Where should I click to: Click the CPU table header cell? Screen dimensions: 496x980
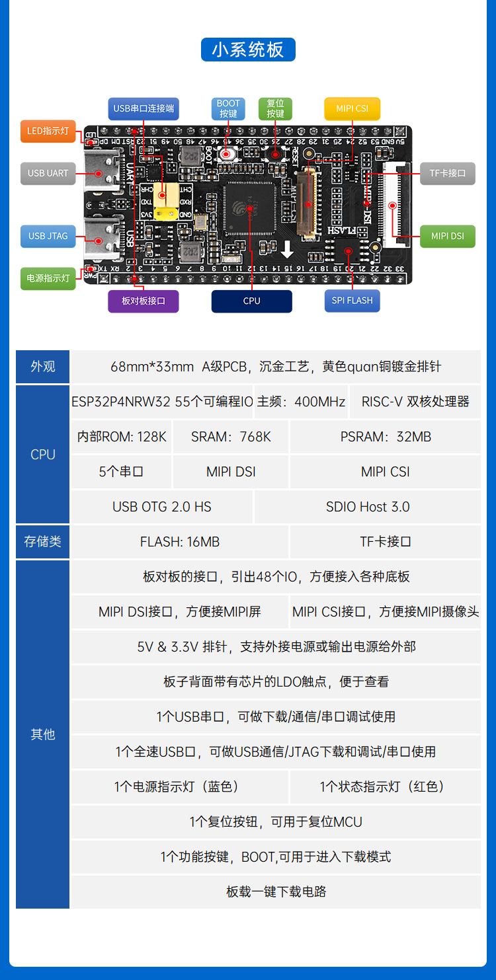coord(42,455)
